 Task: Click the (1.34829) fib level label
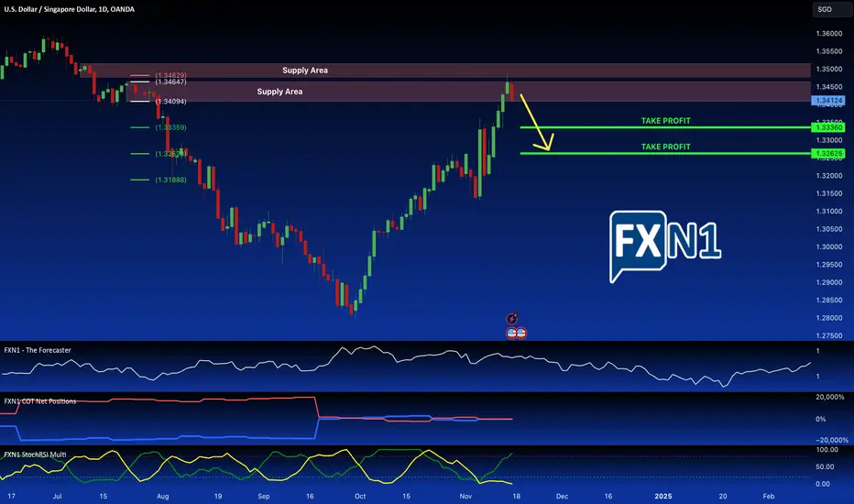[171, 75]
